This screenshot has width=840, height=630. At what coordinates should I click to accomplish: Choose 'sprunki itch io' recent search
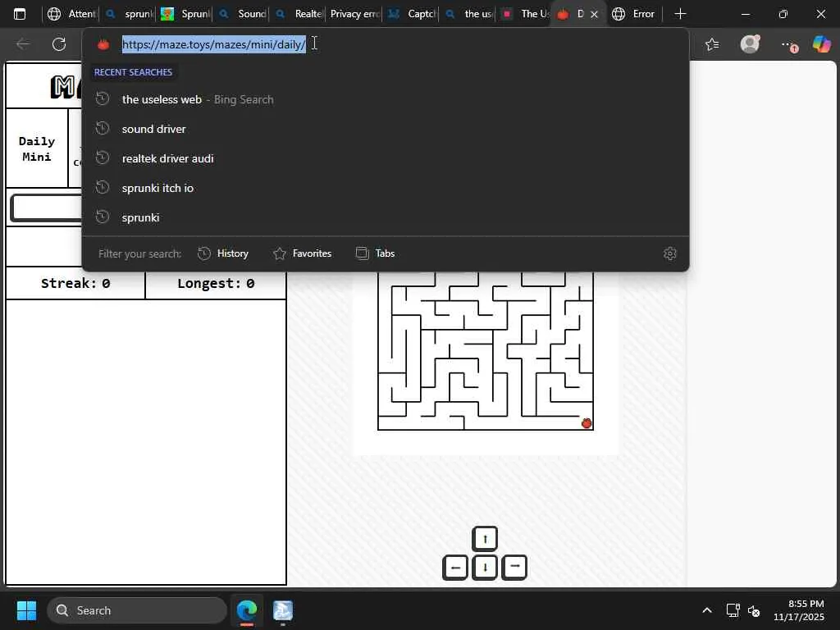[386, 188]
